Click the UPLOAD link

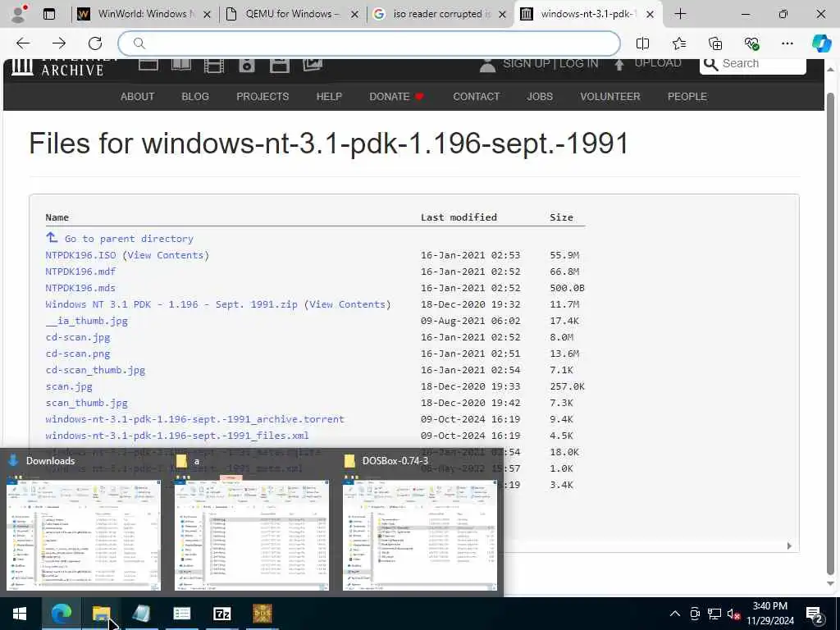pyautogui.click(x=658, y=62)
